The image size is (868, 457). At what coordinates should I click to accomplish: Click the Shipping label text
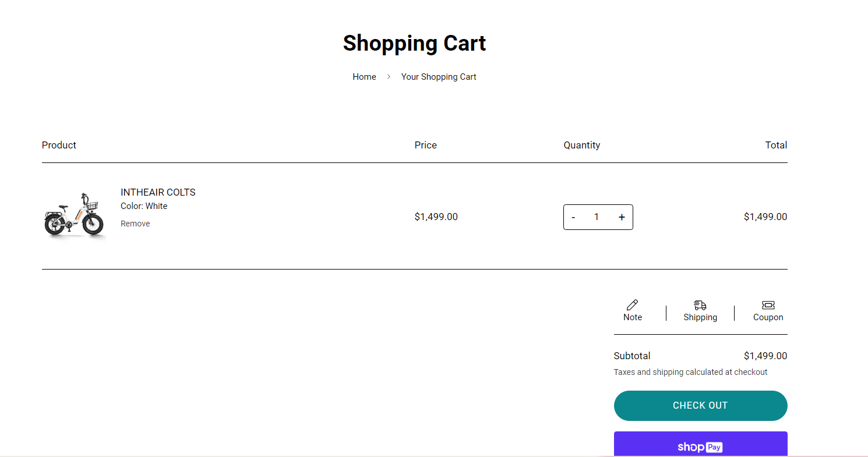700,317
